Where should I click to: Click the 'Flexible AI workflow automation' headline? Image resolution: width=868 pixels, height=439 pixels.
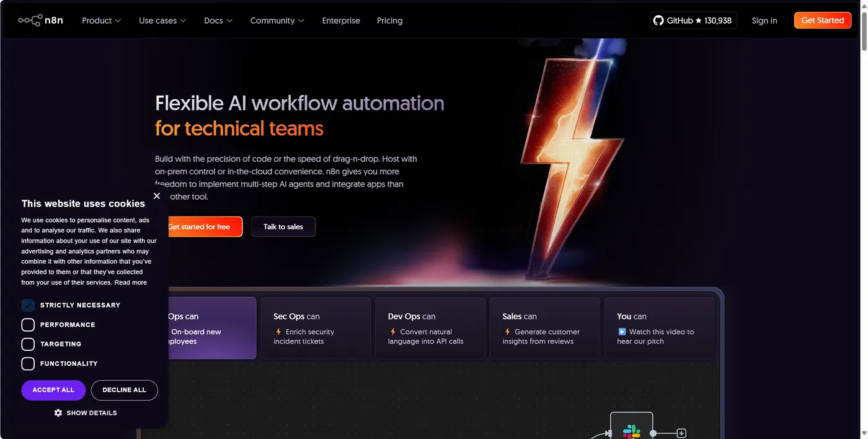click(x=299, y=103)
